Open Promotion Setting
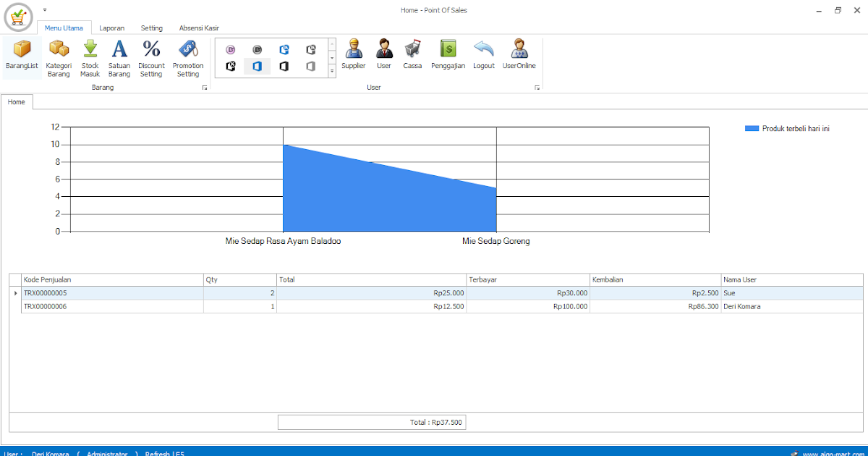The width and height of the screenshot is (868, 456). coord(188,58)
